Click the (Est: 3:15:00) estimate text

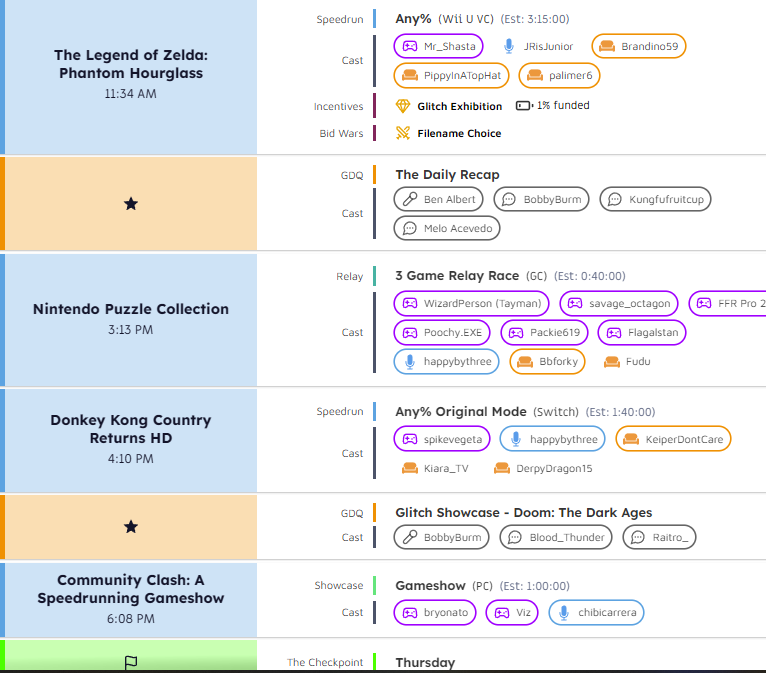[535, 19]
